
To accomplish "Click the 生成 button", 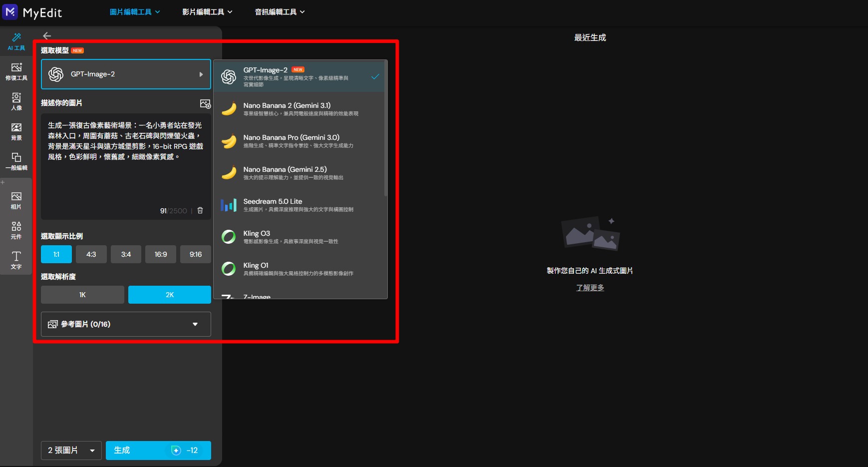I will [x=158, y=451].
